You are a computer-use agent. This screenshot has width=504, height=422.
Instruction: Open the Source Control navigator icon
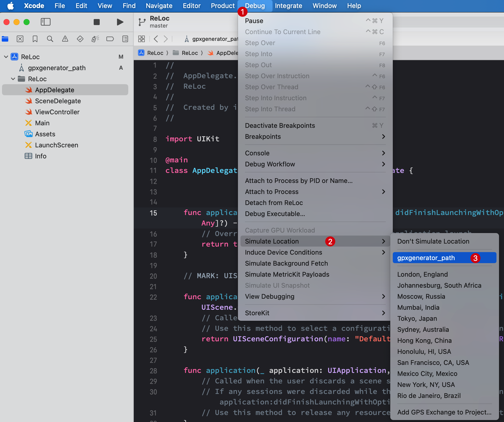tap(20, 39)
